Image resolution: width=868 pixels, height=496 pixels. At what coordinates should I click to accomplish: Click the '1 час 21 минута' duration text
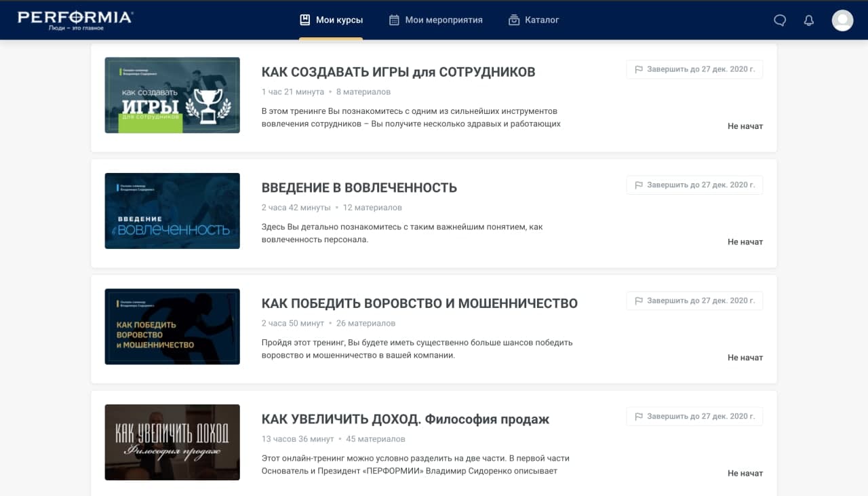tap(293, 92)
